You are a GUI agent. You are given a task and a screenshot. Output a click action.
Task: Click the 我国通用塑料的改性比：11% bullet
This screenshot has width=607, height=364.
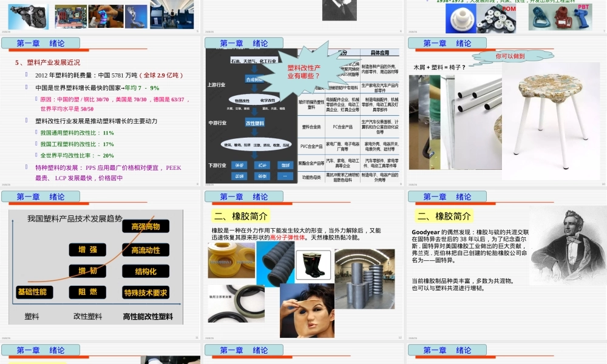click(77, 133)
